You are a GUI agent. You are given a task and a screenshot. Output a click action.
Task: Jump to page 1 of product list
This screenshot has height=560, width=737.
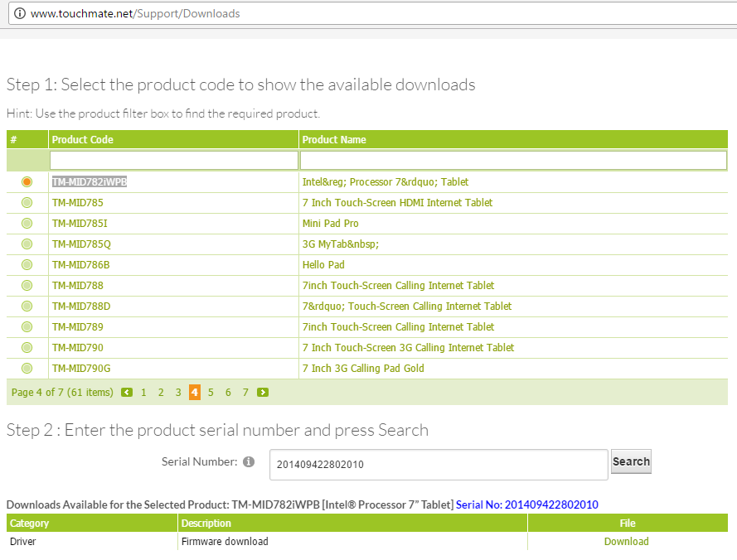pos(143,393)
